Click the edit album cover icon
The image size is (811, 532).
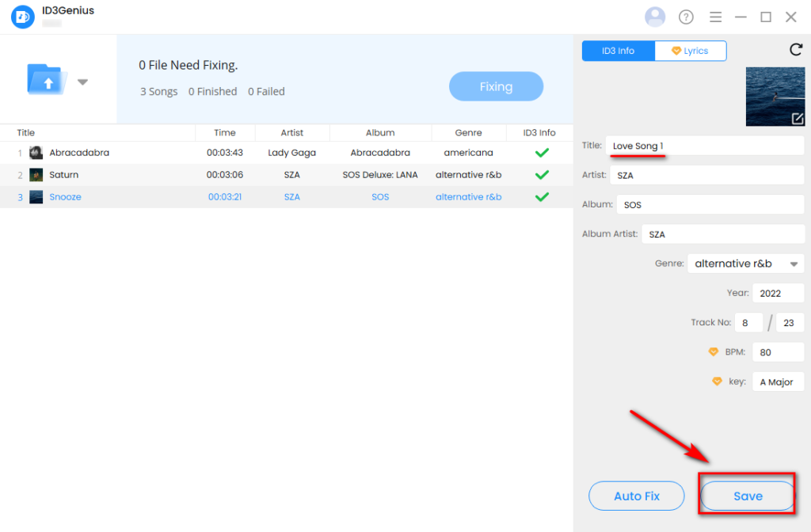797,119
